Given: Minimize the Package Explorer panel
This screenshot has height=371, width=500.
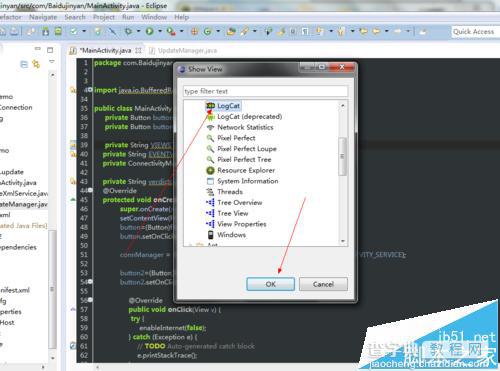Looking at the screenshot, I should coord(38,49).
